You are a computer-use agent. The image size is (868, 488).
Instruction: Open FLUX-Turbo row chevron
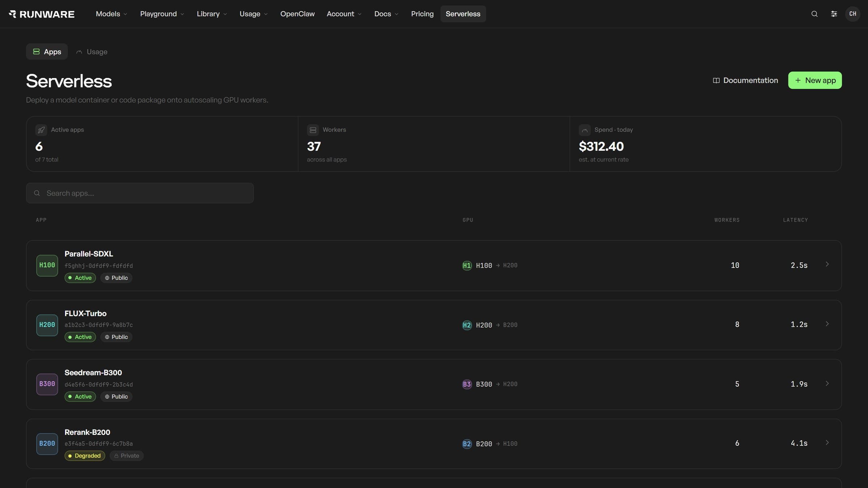tap(827, 324)
